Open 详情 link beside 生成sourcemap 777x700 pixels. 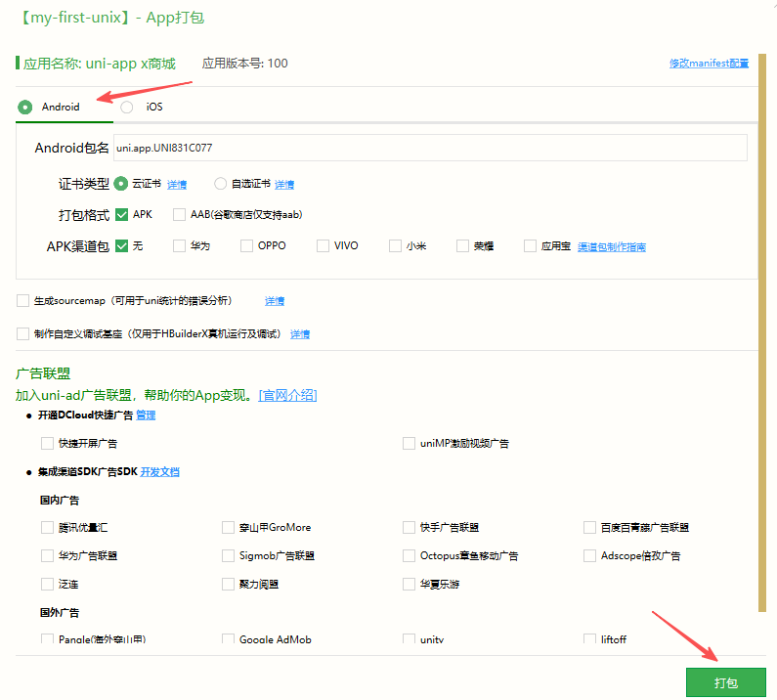coord(275,301)
